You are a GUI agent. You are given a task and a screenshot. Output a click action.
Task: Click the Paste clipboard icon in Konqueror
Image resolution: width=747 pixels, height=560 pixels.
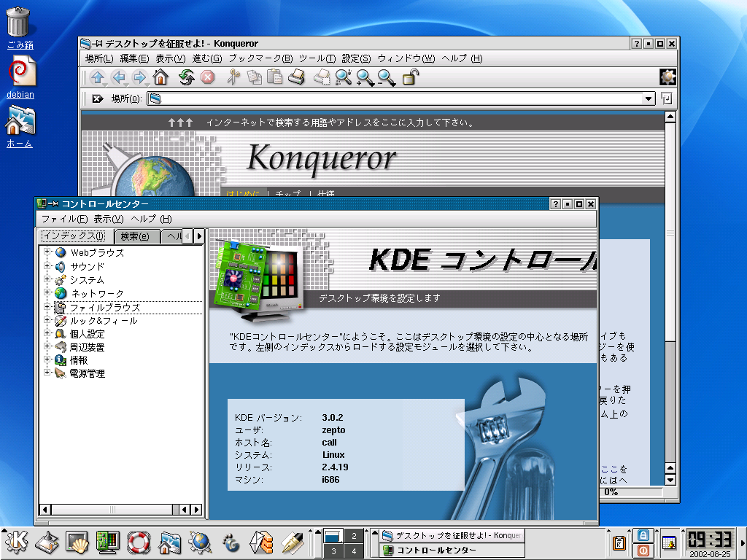pyautogui.click(x=275, y=77)
